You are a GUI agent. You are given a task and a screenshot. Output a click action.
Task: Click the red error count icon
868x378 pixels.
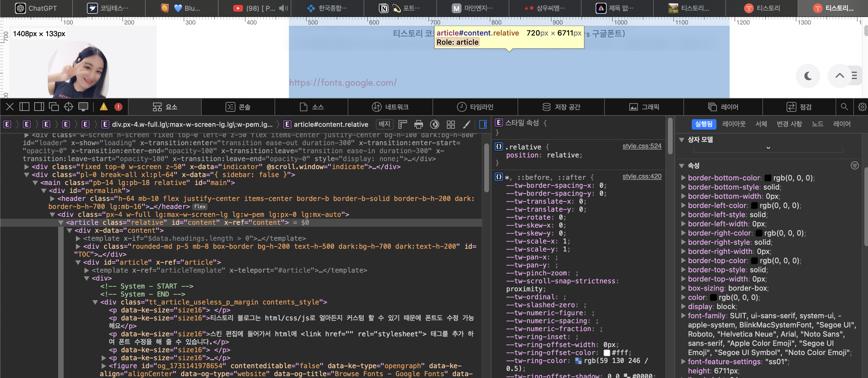point(118,107)
